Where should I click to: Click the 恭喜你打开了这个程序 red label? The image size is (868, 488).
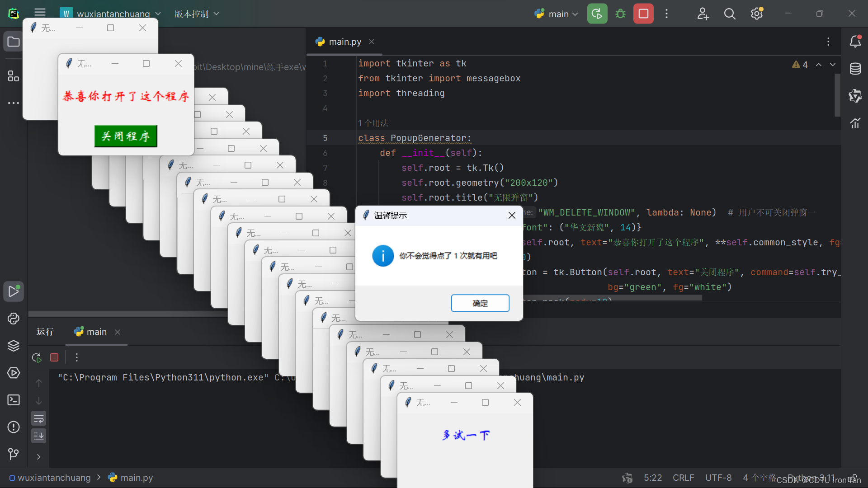(x=126, y=96)
